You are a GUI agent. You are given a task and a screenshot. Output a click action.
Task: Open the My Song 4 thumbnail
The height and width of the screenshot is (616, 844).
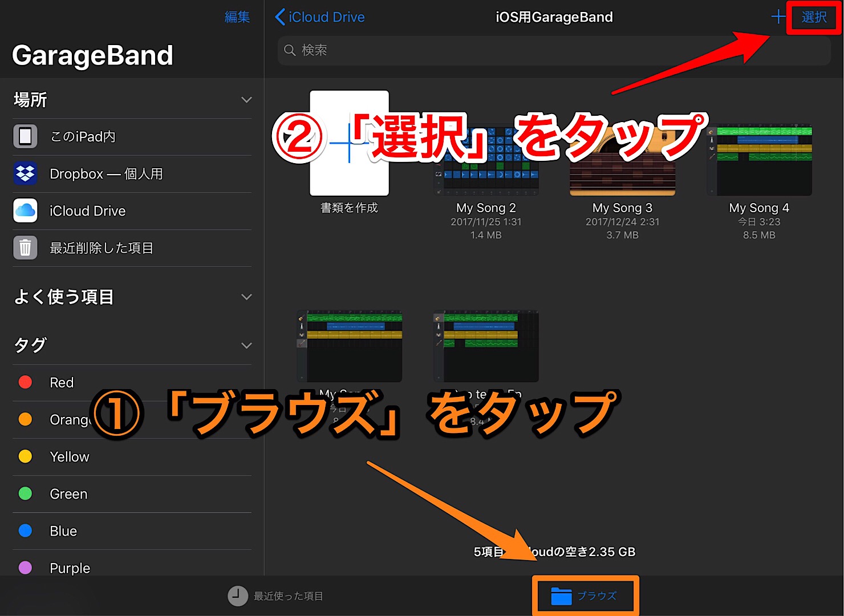click(759, 160)
